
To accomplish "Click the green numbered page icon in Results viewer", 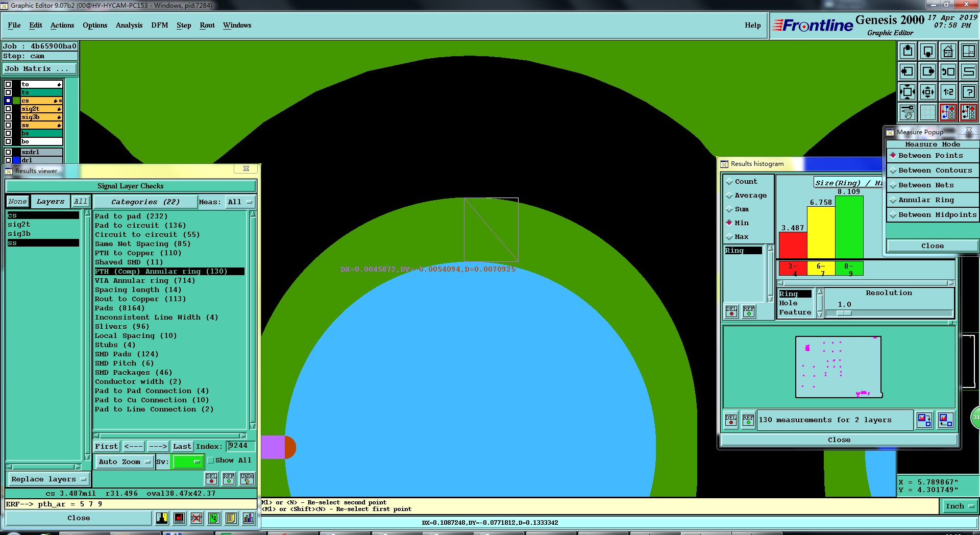I will 214,519.
